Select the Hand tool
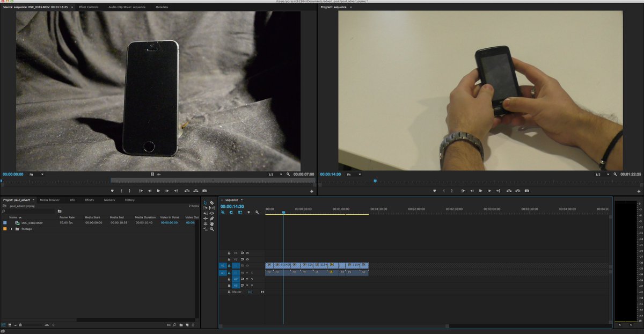644x334 pixels. pos(212,224)
